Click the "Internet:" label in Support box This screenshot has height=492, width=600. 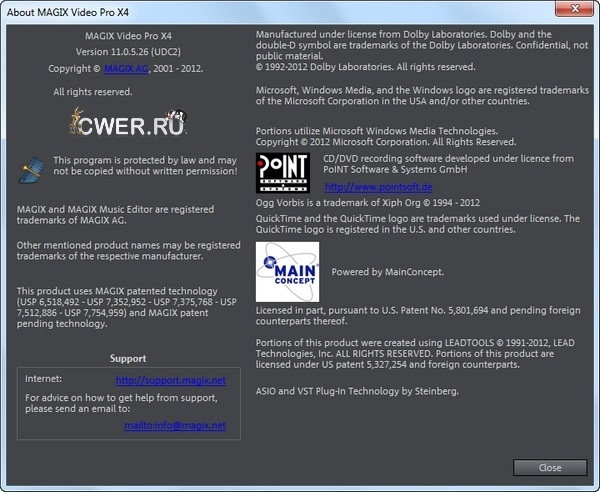click(x=43, y=380)
